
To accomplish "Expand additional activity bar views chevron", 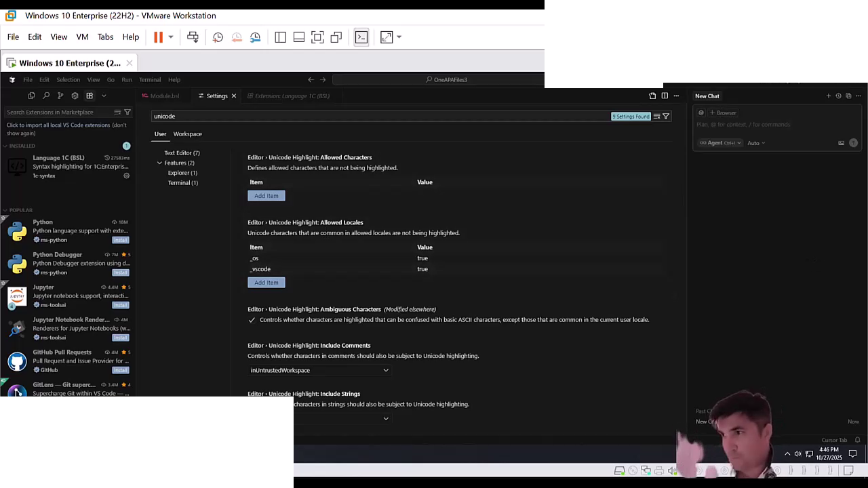I will [104, 96].
